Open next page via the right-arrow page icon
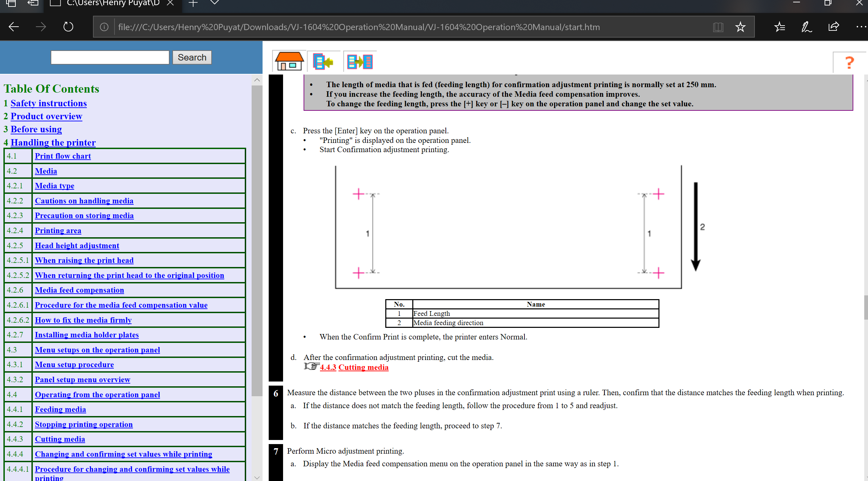Viewport: 868px width, 481px height. (360, 62)
